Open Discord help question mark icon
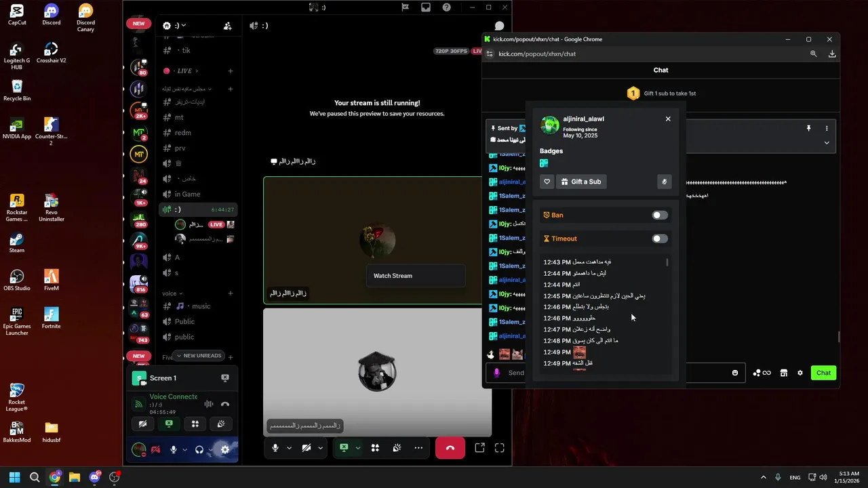Viewport: 868px width, 488px height. [x=446, y=7]
